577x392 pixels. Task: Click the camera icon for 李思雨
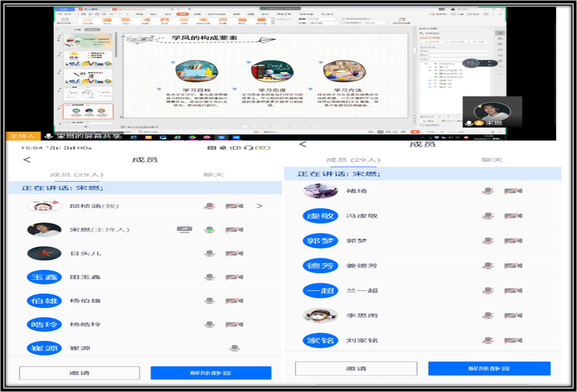513,315
